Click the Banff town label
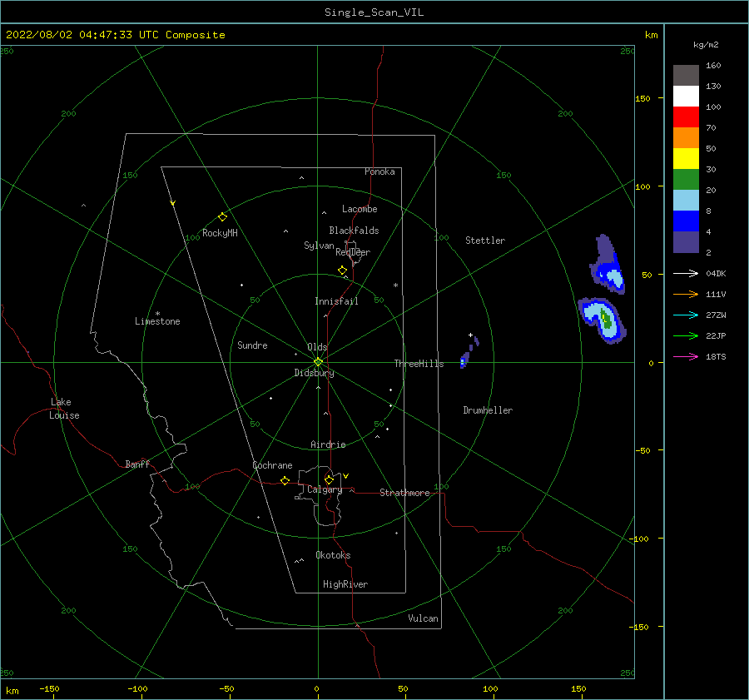The width and height of the screenshot is (749, 700). (x=137, y=464)
